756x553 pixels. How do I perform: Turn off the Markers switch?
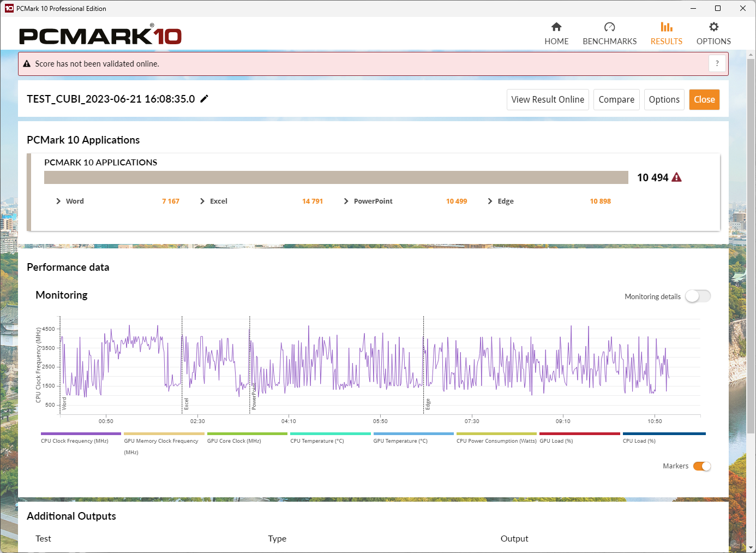tap(702, 466)
